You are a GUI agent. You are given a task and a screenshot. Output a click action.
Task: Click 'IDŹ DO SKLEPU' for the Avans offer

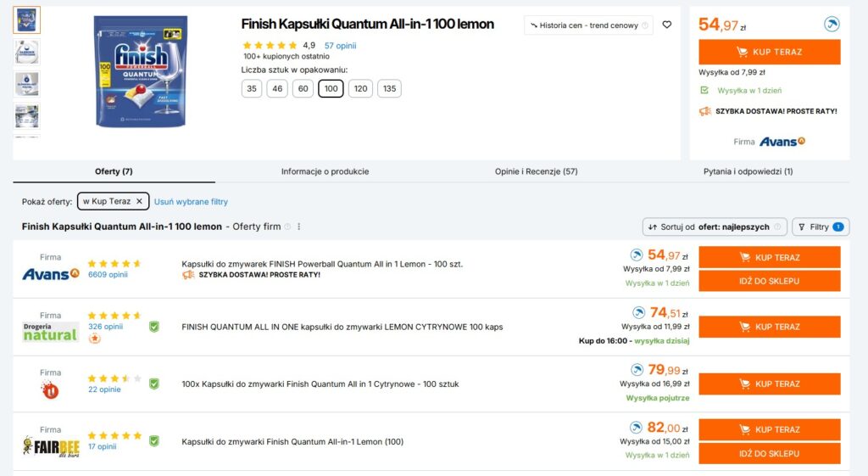click(770, 281)
